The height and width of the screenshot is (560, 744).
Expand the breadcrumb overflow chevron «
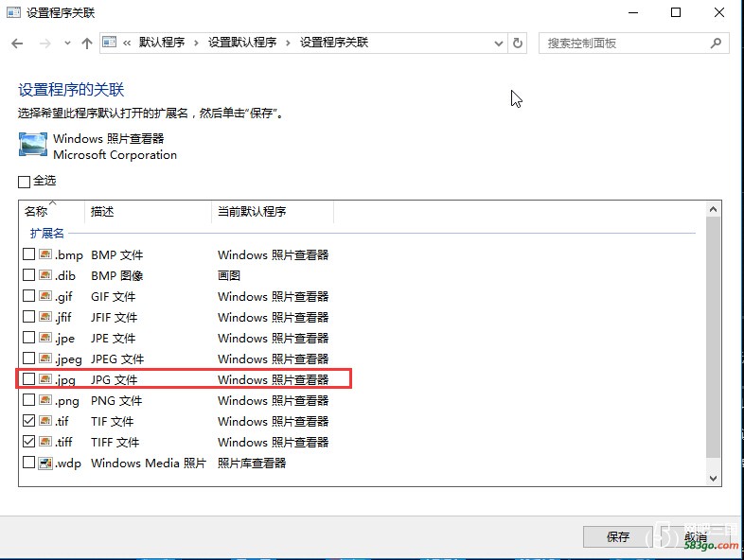127,44
